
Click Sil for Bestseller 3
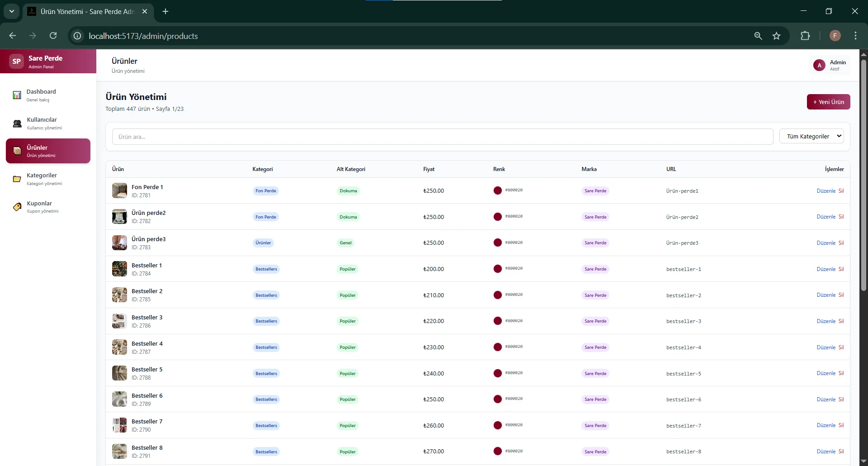click(841, 321)
